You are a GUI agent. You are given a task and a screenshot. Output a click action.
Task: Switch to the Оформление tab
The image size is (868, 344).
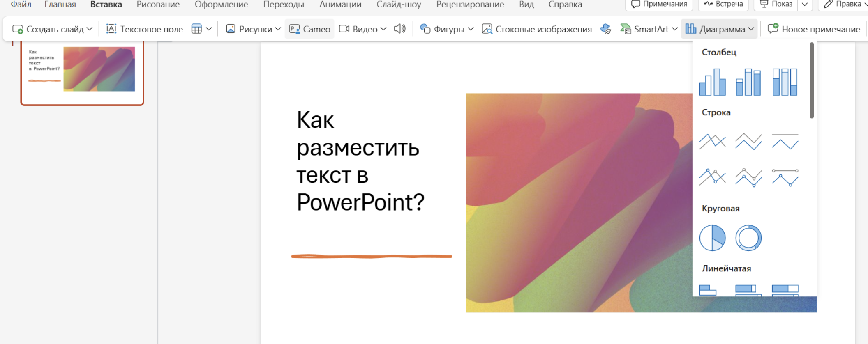[x=221, y=5]
